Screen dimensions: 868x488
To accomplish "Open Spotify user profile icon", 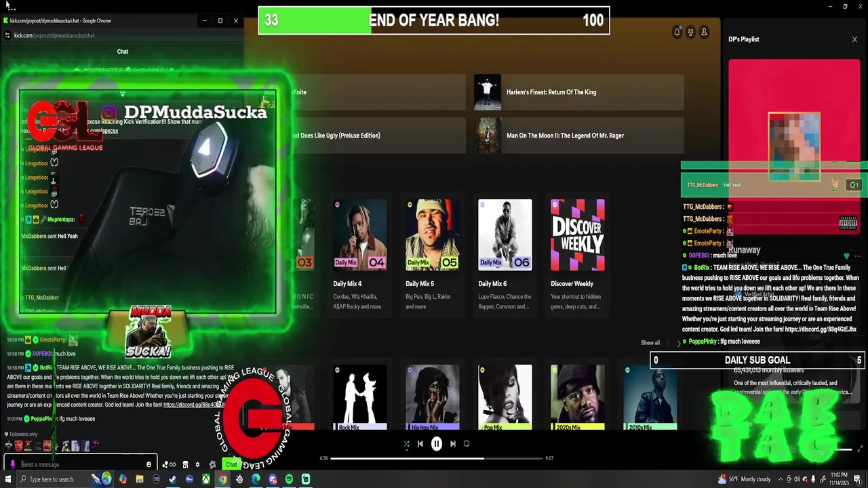I will coord(704,32).
